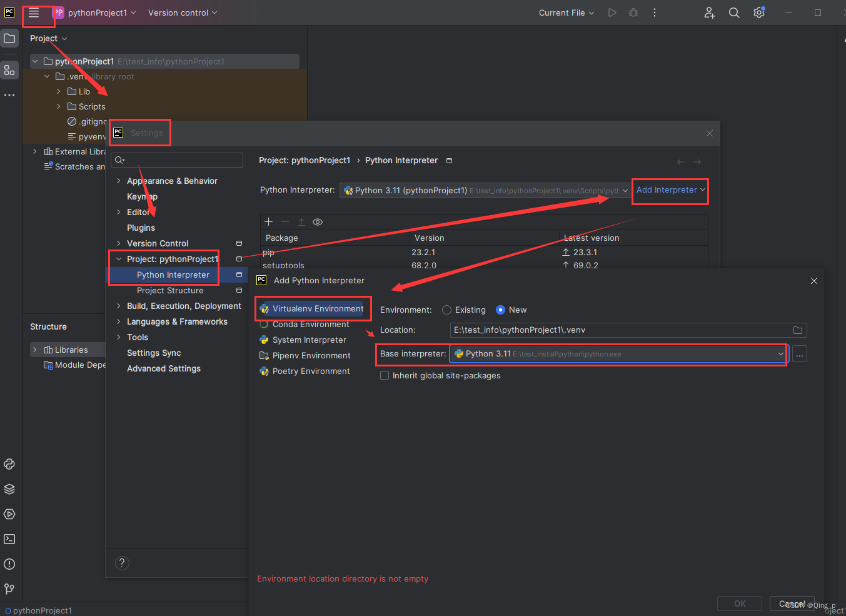Start debugging with the bug icon
The image size is (846, 616).
coord(633,13)
